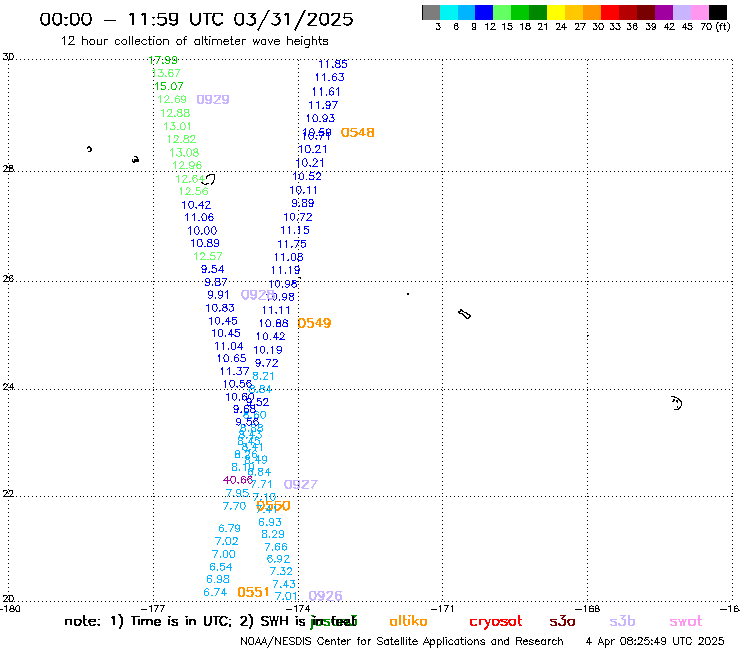The image size is (740, 650).
Task: Click the orange time stamp 0551
Action: tap(253, 592)
